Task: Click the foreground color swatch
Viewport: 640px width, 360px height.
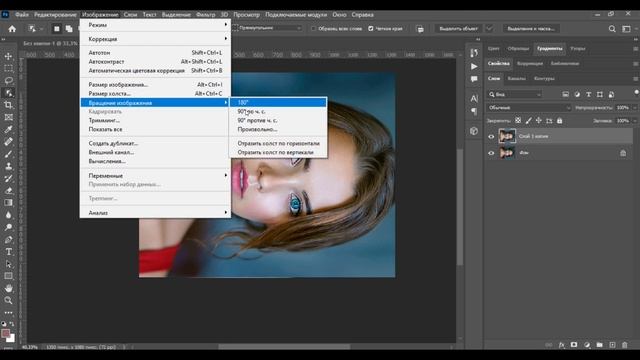Action: tap(6, 333)
